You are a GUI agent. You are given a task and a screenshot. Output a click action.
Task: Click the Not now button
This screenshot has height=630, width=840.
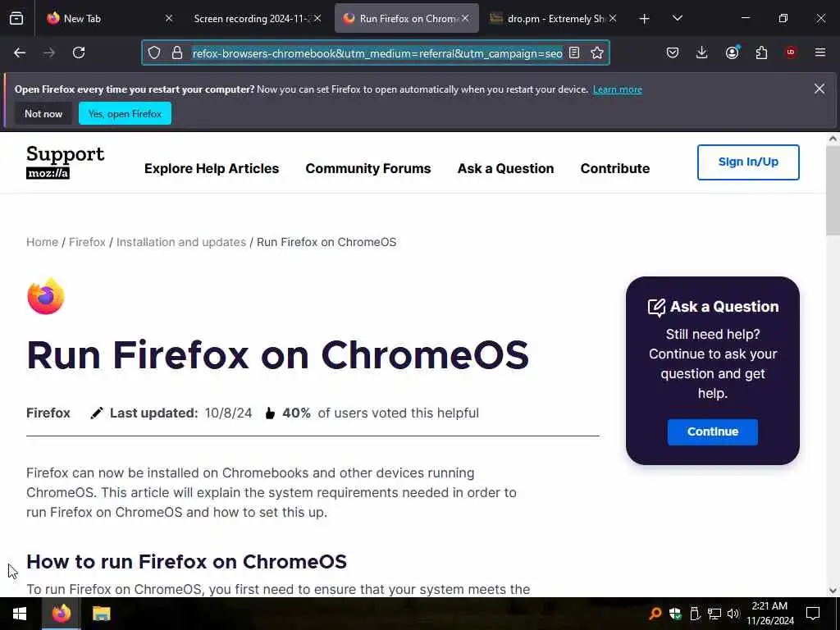(43, 113)
